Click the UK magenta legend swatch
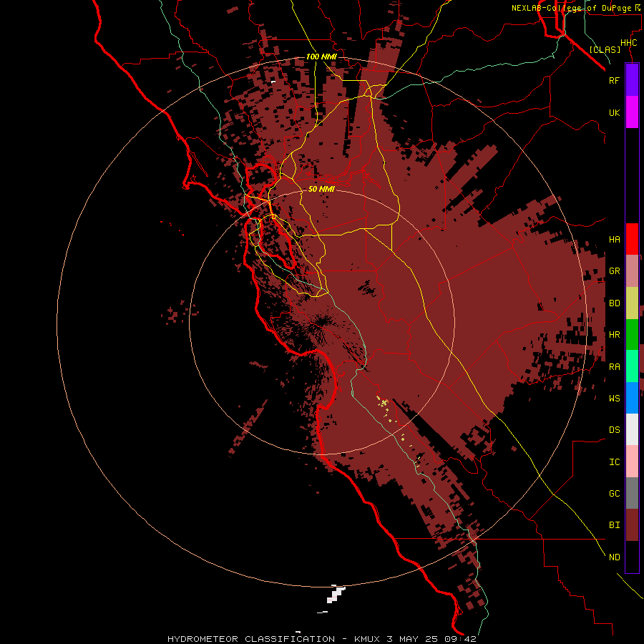Screen dimensions: 644x644 (632, 112)
